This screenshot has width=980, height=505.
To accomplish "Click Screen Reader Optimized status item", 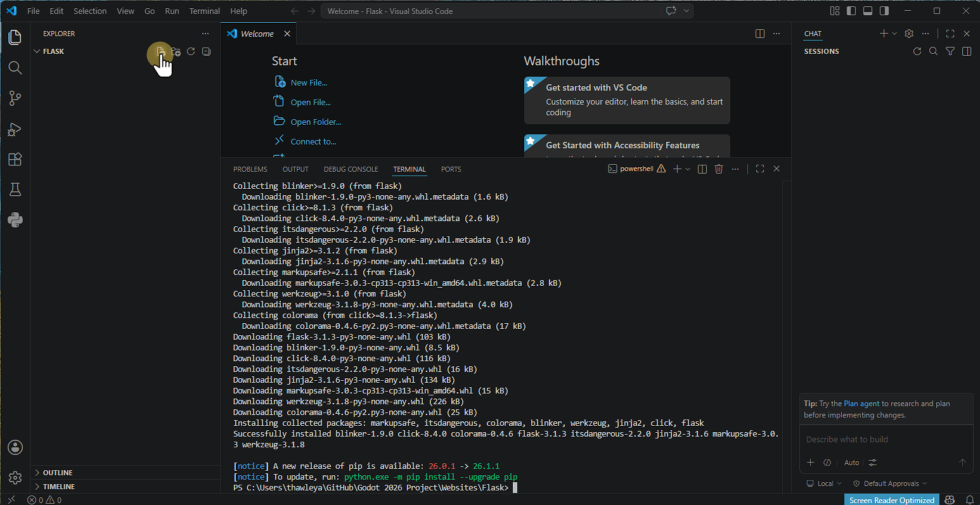I will click(892, 500).
